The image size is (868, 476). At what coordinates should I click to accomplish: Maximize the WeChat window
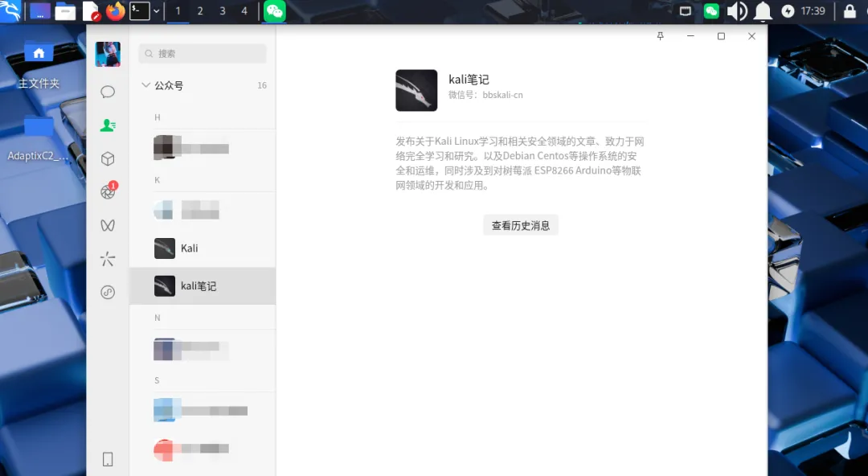pyautogui.click(x=721, y=36)
